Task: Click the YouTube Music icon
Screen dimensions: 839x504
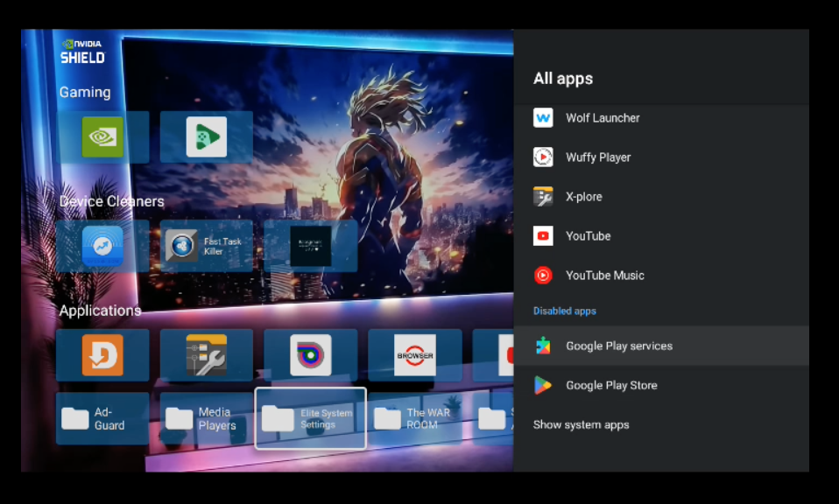Action: 543,276
